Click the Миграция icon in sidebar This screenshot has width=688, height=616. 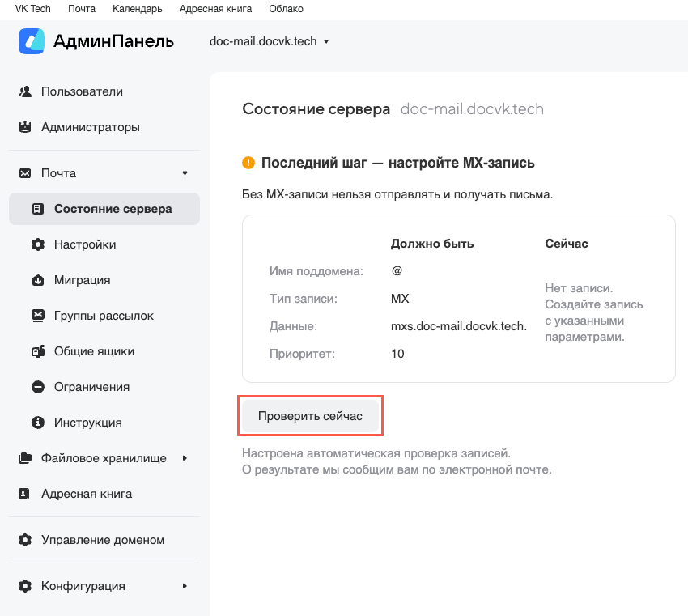tap(37, 280)
